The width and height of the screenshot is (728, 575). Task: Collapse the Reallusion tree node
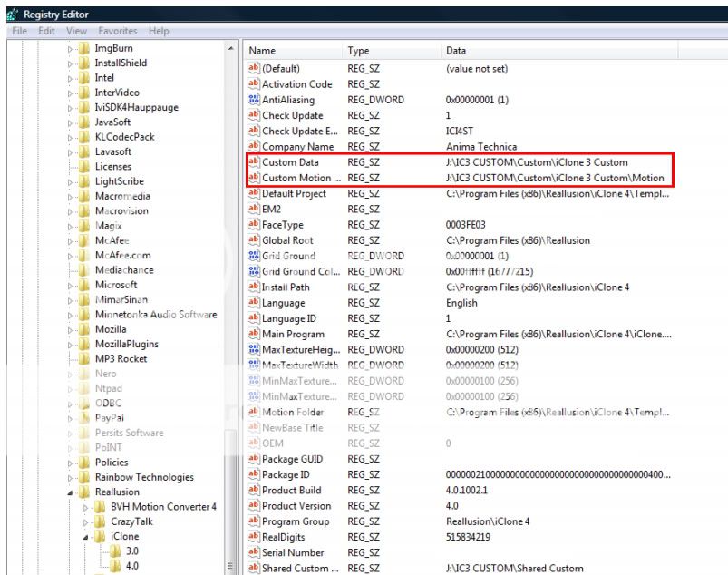[70, 492]
